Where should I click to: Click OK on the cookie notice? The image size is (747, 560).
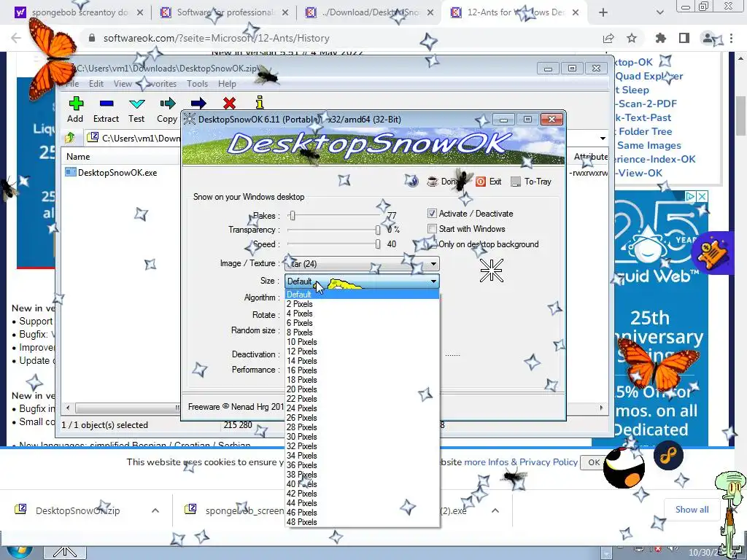pos(594,462)
